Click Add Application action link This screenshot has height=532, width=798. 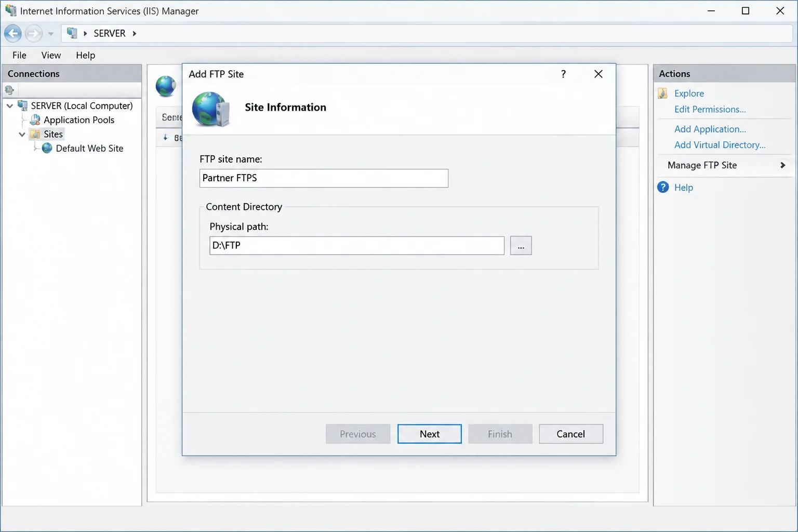[x=710, y=129]
